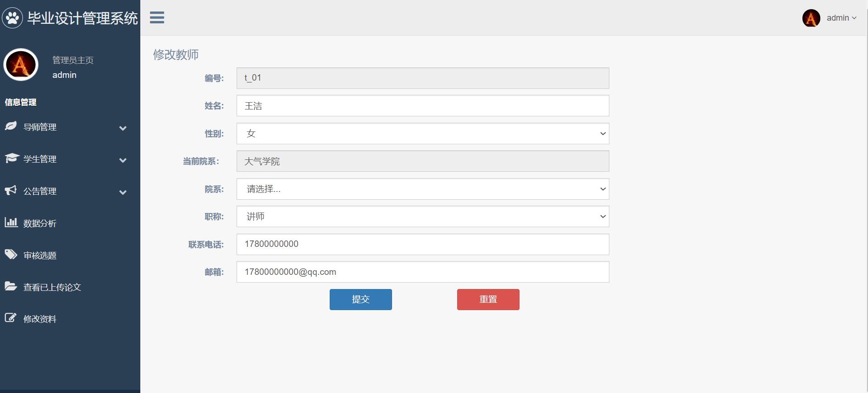Click the paw logo icon
This screenshot has width=868, height=393.
coord(12,18)
